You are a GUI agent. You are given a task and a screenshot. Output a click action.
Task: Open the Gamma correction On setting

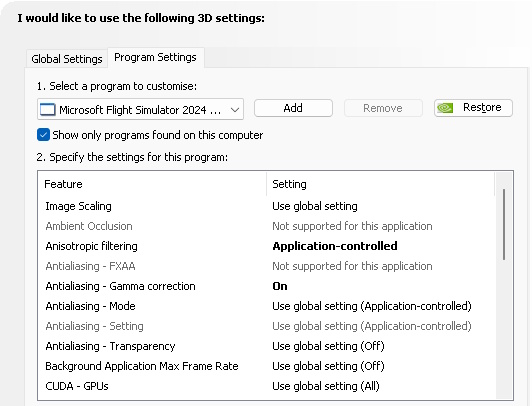[x=280, y=286]
